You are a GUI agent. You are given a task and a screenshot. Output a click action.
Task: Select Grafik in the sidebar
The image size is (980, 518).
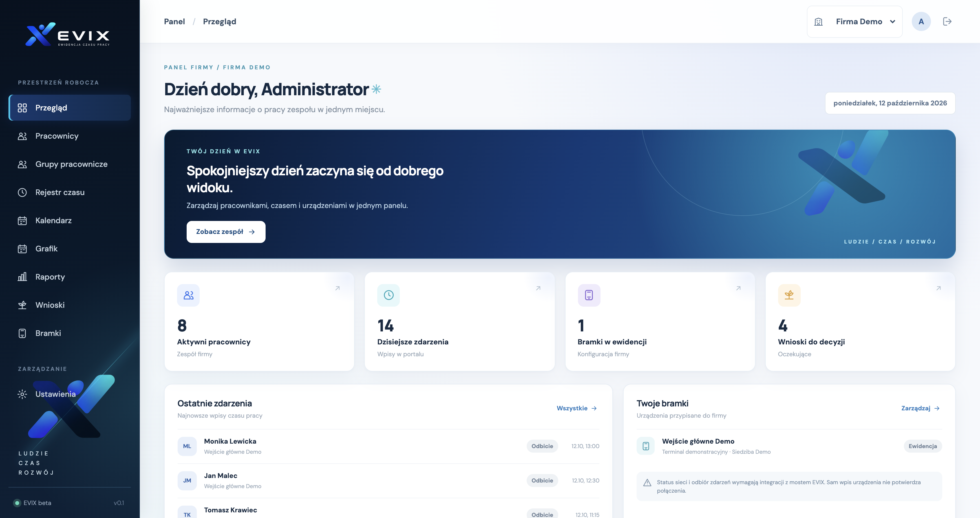click(x=70, y=248)
